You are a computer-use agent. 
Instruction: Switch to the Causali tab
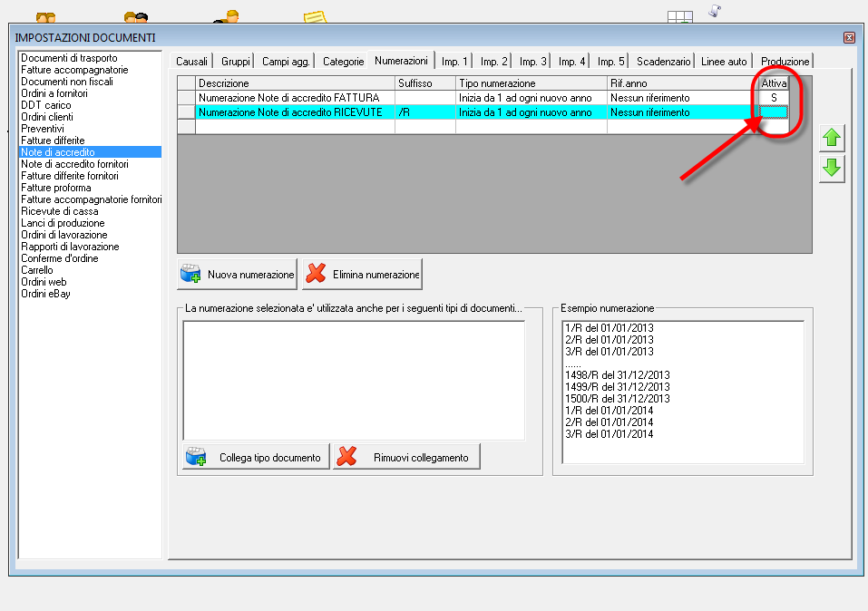(191, 62)
